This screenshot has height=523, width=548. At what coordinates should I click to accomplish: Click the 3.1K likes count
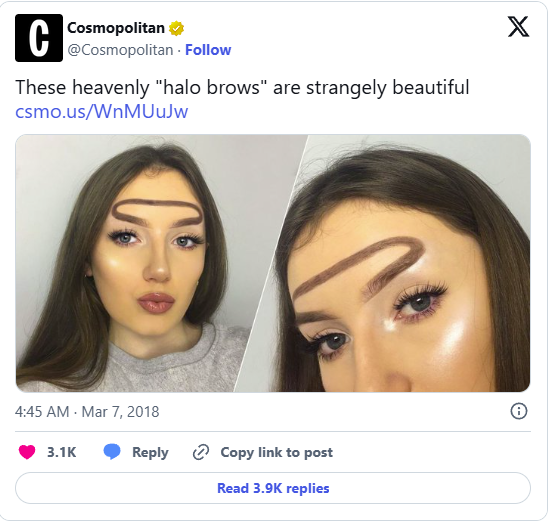pos(62,452)
